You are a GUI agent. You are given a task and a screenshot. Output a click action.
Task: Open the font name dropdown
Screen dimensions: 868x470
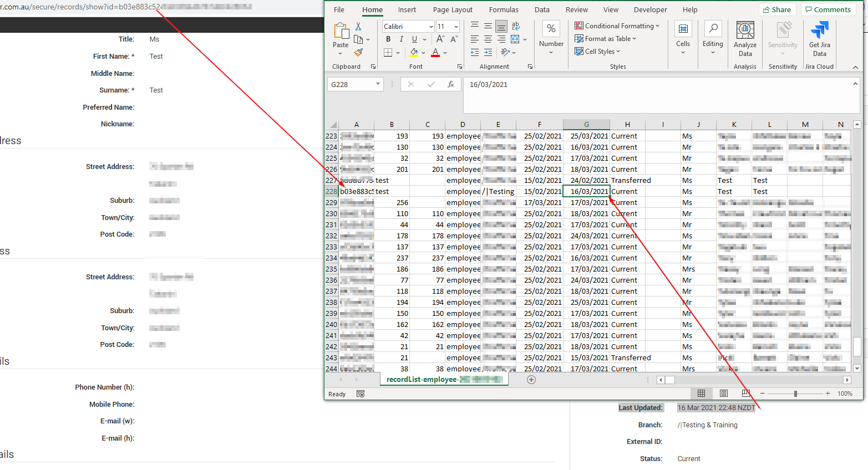[x=431, y=27]
